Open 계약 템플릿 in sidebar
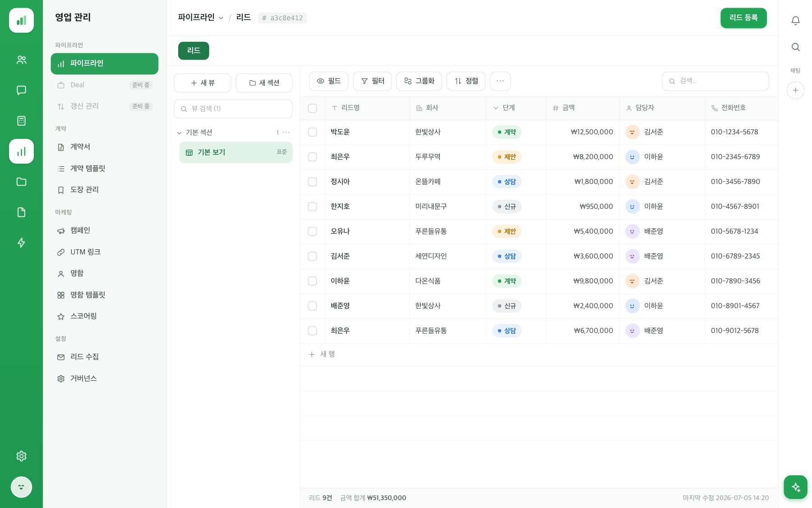The image size is (812, 508). coord(104,168)
